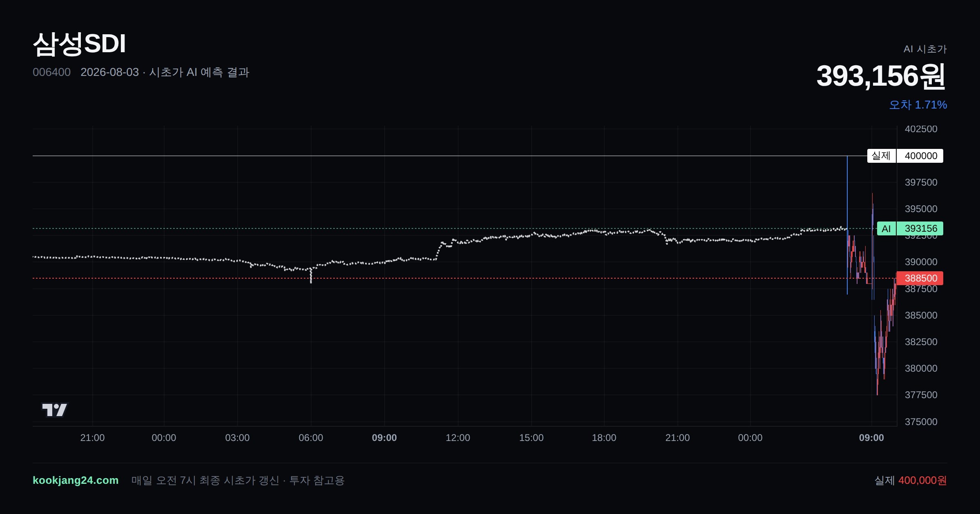Image resolution: width=980 pixels, height=514 pixels.
Task: Select the AI 393156 price label
Action: pos(910,228)
